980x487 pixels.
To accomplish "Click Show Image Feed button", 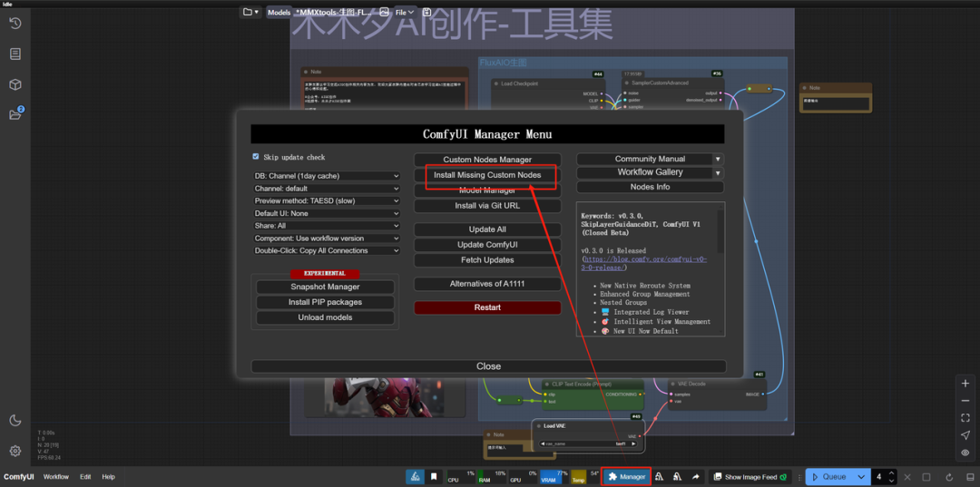I will tap(752, 477).
